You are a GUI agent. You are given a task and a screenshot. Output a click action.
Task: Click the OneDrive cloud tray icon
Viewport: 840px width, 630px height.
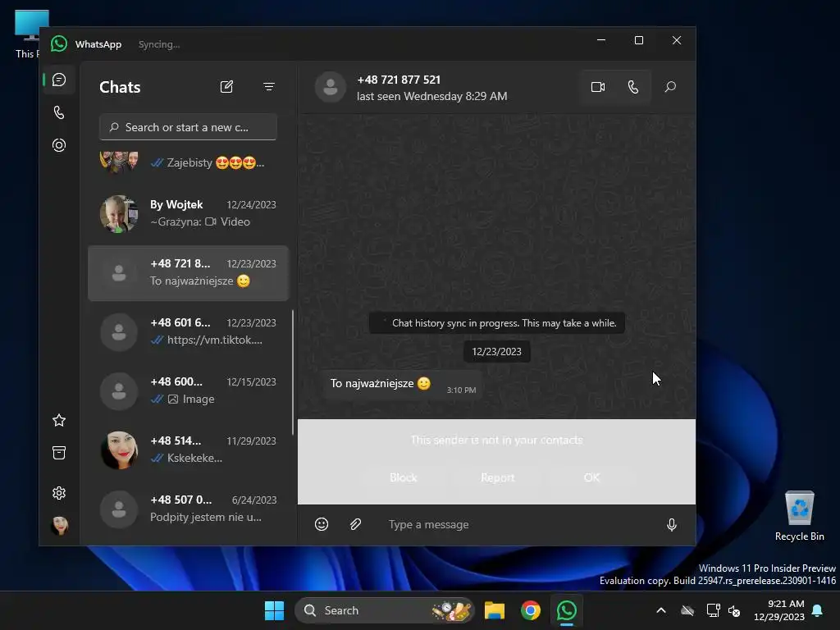687,610
